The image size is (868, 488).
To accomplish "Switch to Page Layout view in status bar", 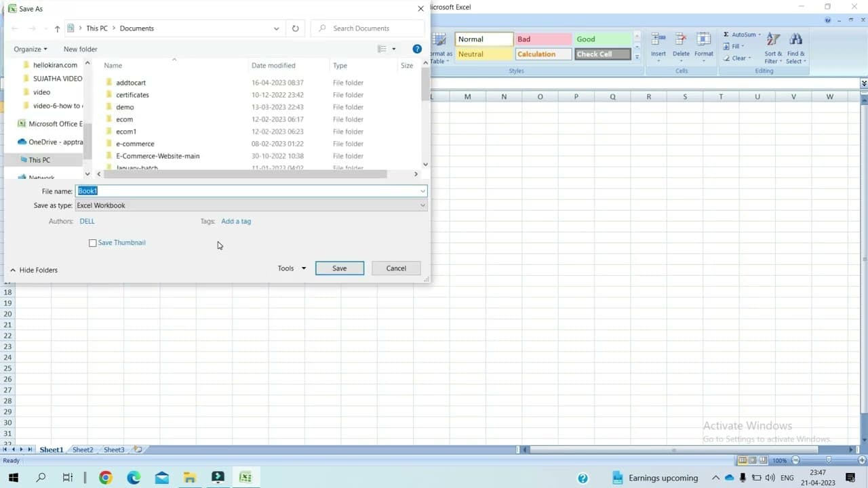I will [x=753, y=460].
